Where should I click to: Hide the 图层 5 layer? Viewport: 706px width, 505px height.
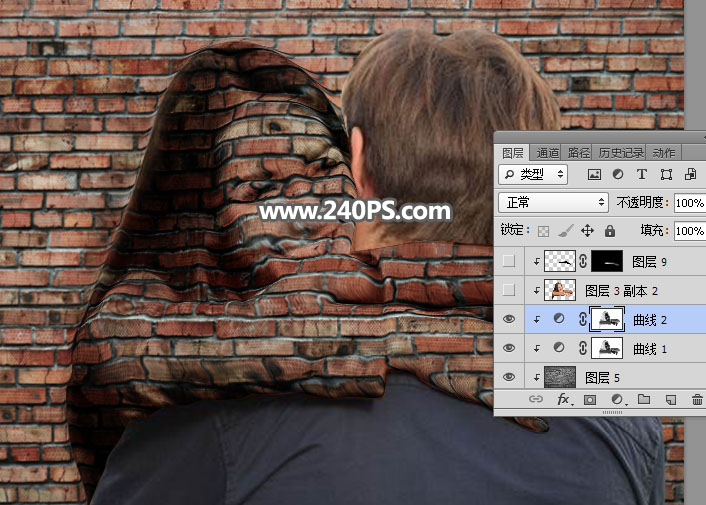point(509,377)
